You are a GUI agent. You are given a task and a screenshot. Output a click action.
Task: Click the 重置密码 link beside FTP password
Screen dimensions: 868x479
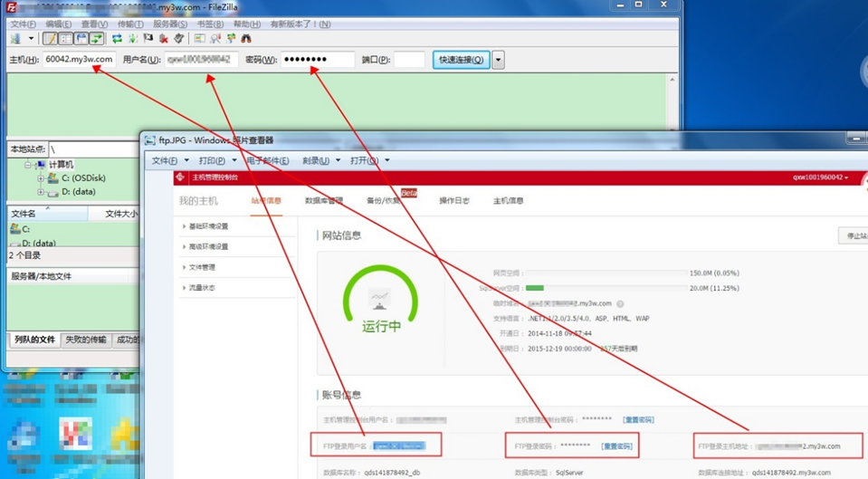point(616,445)
